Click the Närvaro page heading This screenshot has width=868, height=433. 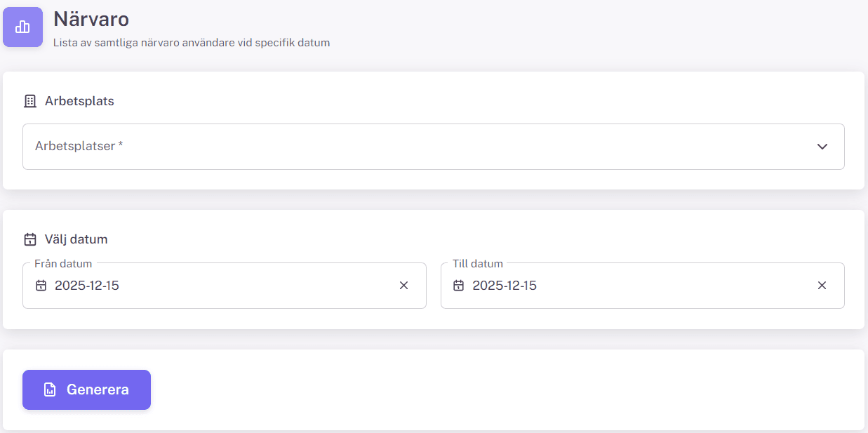(91, 19)
